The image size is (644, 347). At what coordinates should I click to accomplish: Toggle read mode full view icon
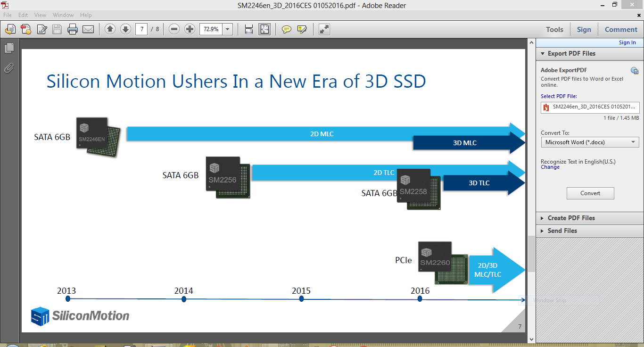[x=324, y=29]
